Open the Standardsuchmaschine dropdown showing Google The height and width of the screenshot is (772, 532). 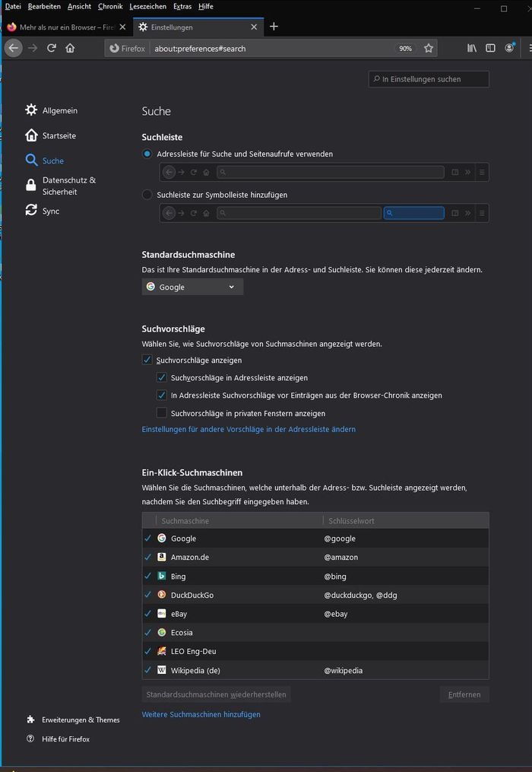(192, 287)
